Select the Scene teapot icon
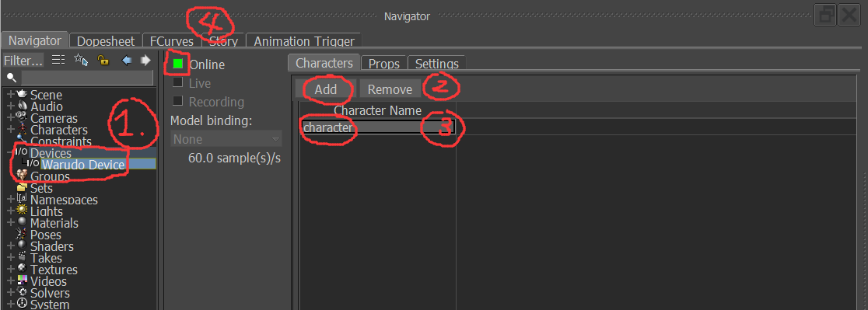Screen dimensions: 868x310 tap(22, 95)
